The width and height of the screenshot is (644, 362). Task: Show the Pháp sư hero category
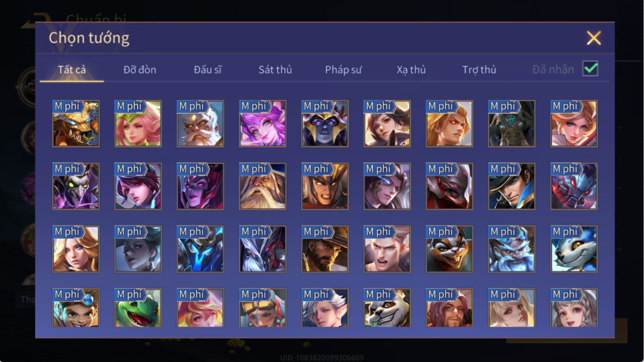click(343, 70)
